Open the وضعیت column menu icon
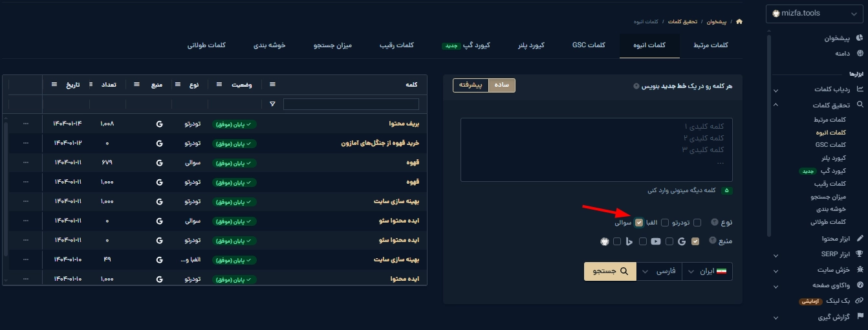 (x=218, y=84)
